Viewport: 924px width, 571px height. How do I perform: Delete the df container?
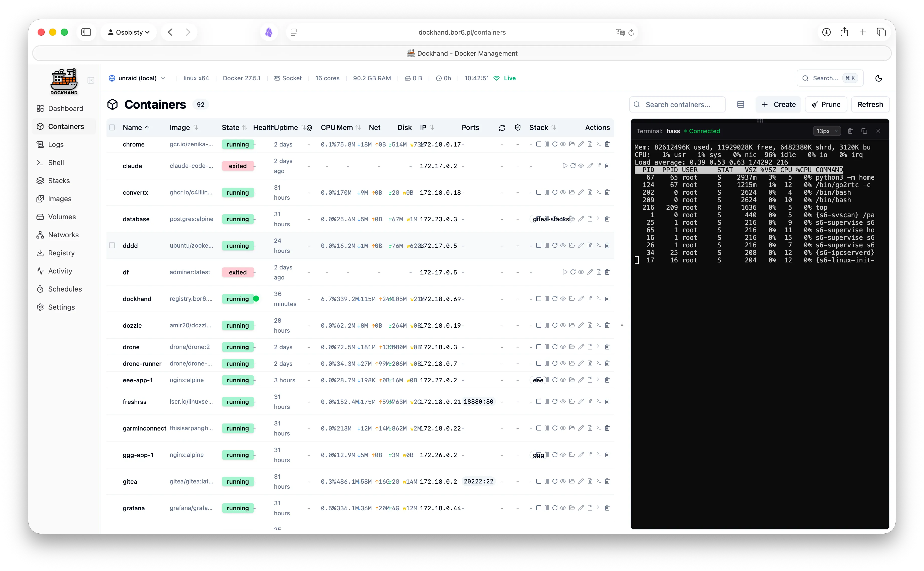point(607,272)
